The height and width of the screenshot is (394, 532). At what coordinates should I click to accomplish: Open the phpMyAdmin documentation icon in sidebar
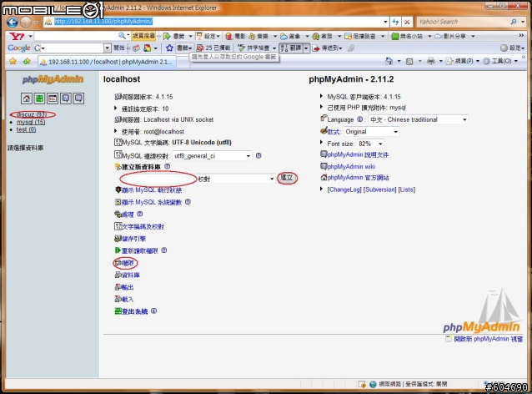(x=66, y=98)
